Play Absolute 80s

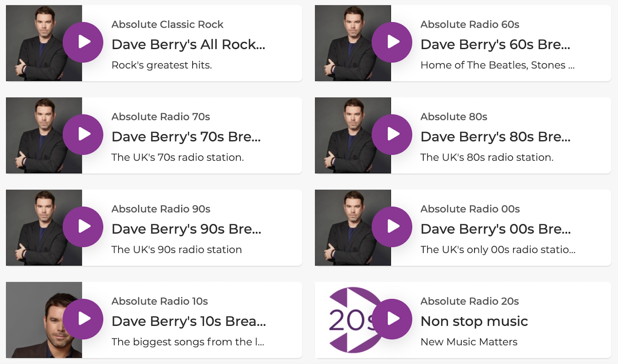392,134
